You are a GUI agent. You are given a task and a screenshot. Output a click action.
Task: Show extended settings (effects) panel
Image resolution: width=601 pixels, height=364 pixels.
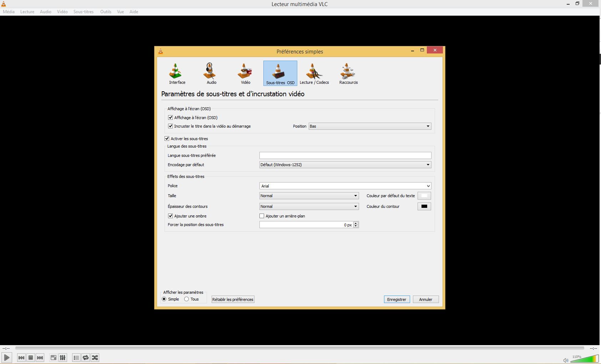pos(62,358)
